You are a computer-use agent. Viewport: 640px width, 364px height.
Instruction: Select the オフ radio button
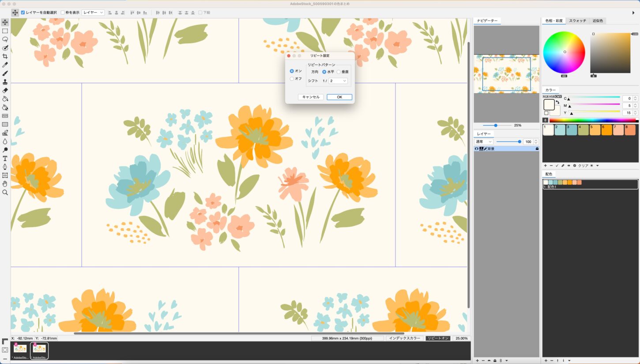[292, 79]
